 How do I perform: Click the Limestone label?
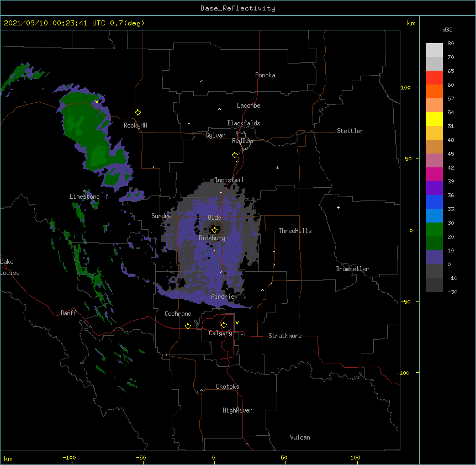[84, 197]
